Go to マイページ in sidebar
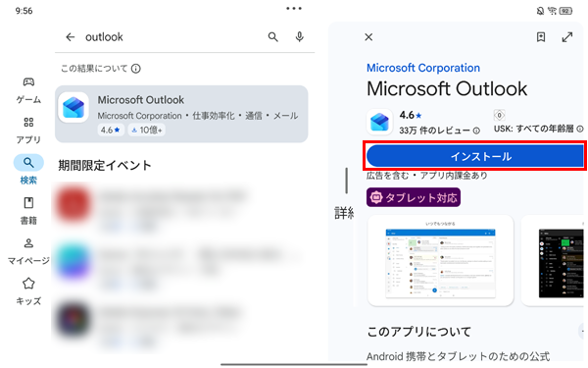The height and width of the screenshot is (368, 588). (28, 251)
